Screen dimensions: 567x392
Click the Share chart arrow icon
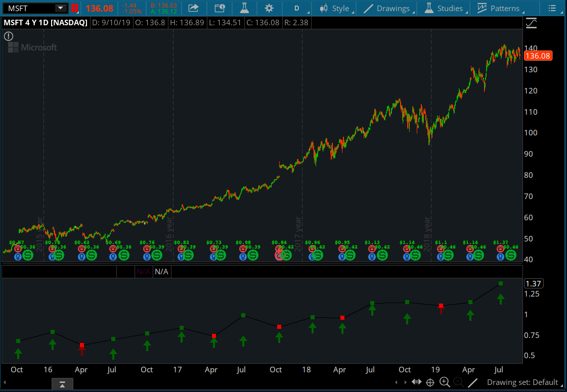point(193,8)
